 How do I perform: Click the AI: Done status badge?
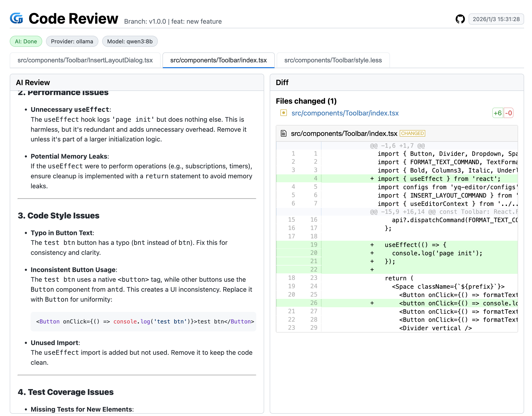click(26, 42)
